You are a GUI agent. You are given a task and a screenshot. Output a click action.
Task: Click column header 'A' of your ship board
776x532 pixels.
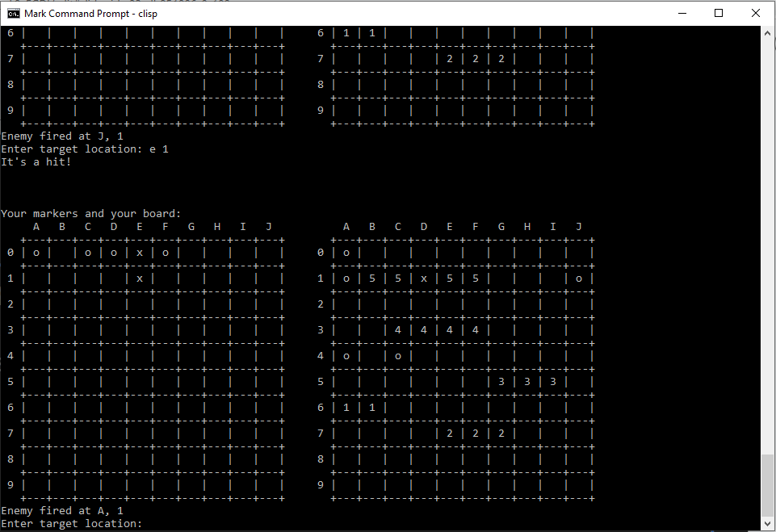coord(346,227)
